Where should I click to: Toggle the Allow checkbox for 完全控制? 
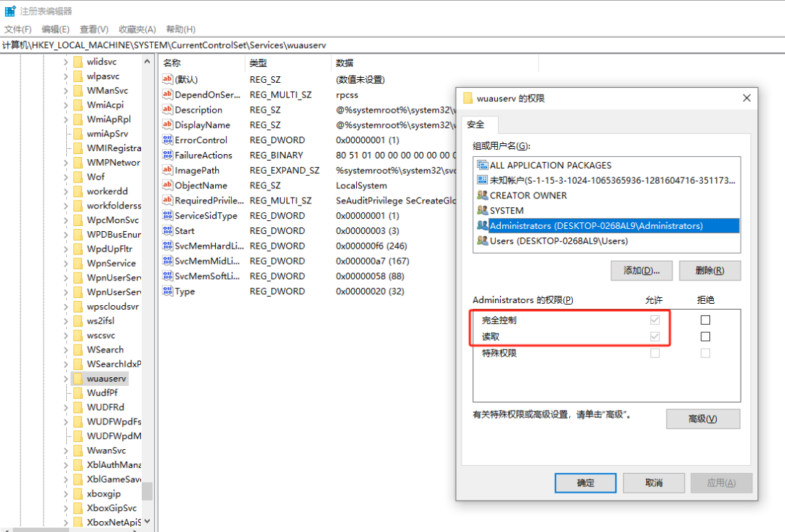click(655, 320)
